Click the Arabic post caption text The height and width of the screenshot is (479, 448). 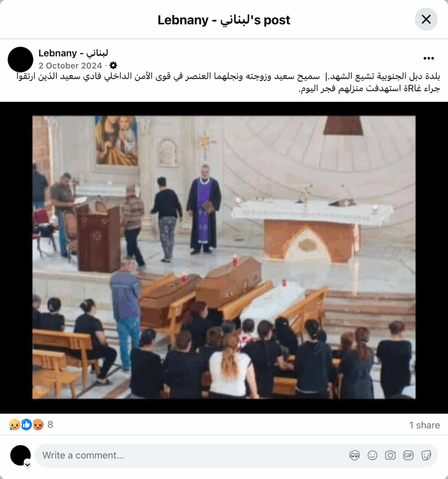pos(228,82)
